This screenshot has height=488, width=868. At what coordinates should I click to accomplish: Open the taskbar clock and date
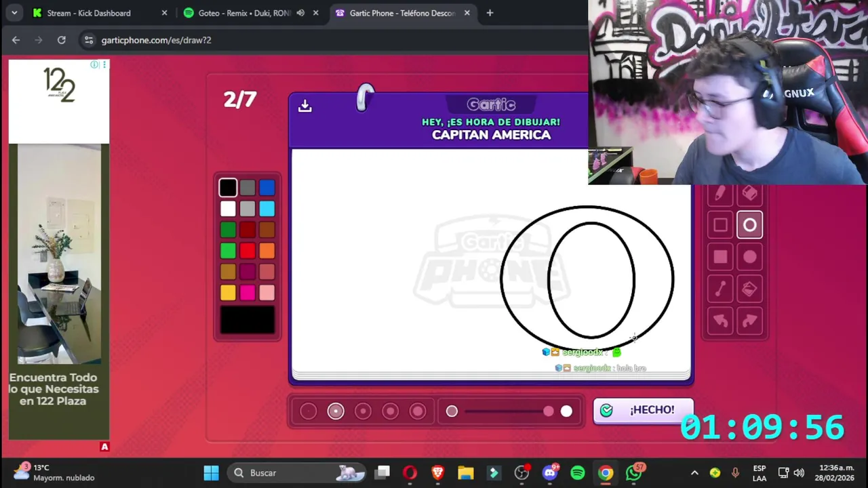[836, 472]
